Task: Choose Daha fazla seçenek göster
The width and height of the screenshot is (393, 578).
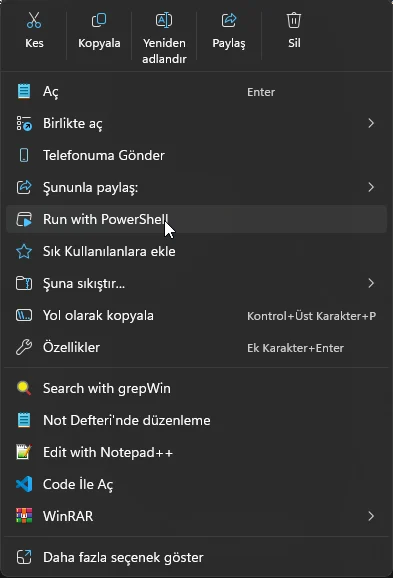Action: pos(196,557)
